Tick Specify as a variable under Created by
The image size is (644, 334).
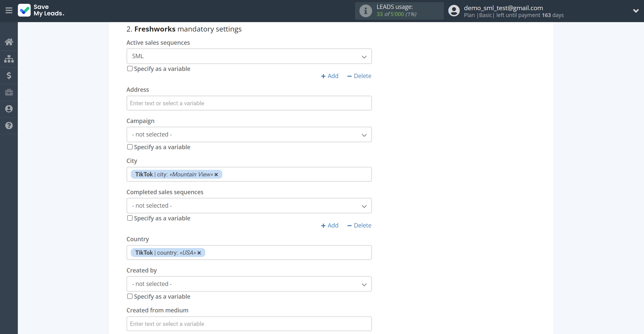(130, 296)
